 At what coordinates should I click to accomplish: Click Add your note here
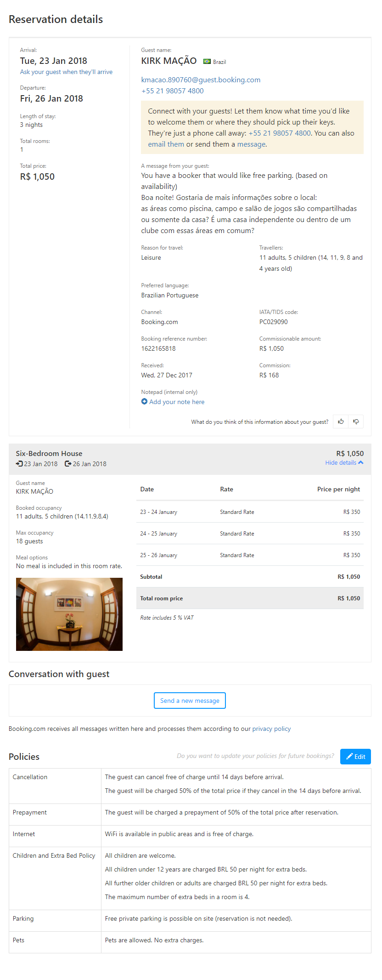pyautogui.click(x=177, y=402)
